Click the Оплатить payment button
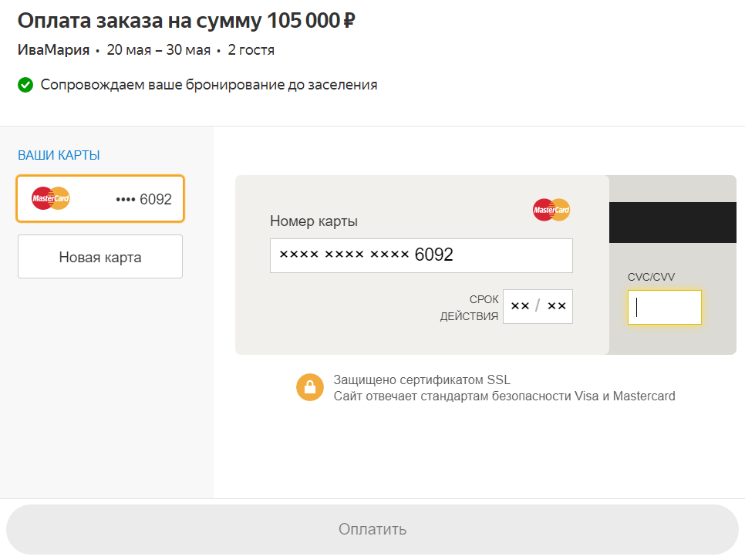745x560 pixels. pyautogui.click(x=372, y=529)
